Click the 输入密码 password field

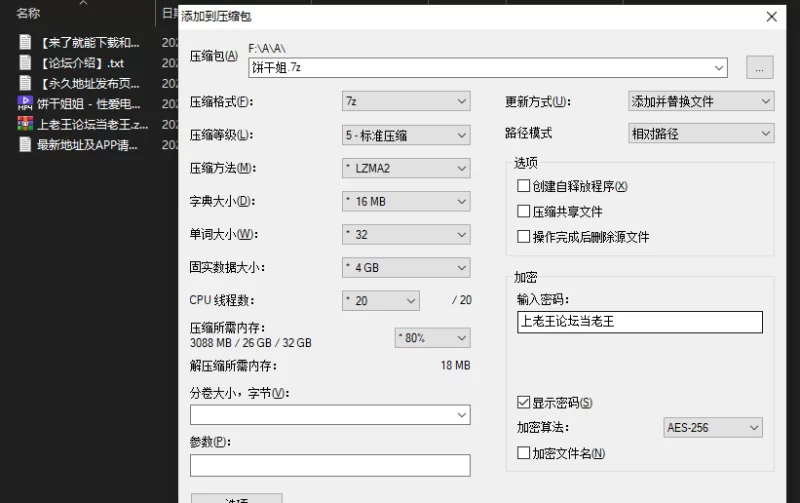(x=640, y=322)
